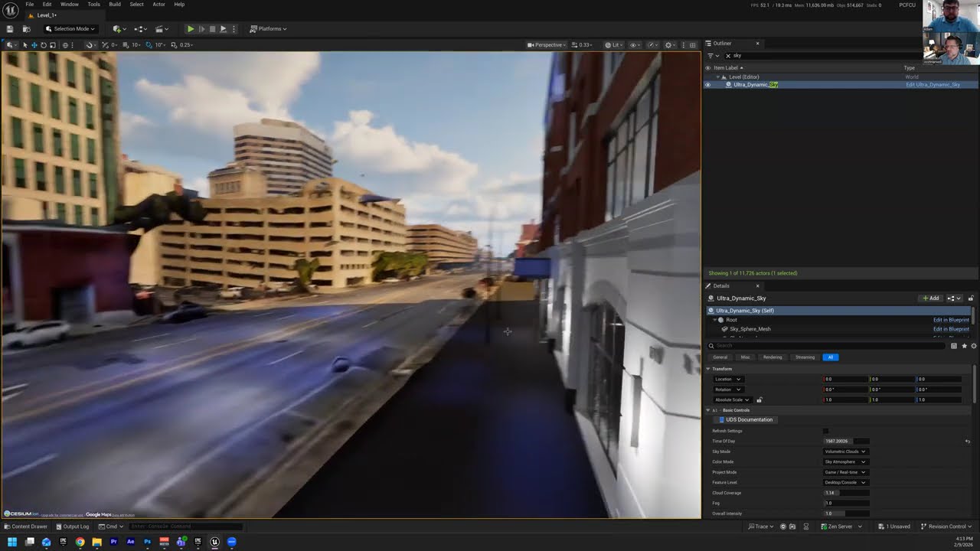The width and height of the screenshot is (980, 551).
Task: Open the Lit view mode menu
Action: [x=613, y=45]
